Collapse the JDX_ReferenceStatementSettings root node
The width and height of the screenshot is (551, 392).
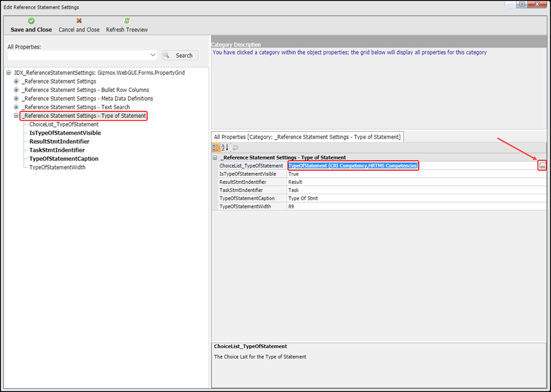coord(8,73)
